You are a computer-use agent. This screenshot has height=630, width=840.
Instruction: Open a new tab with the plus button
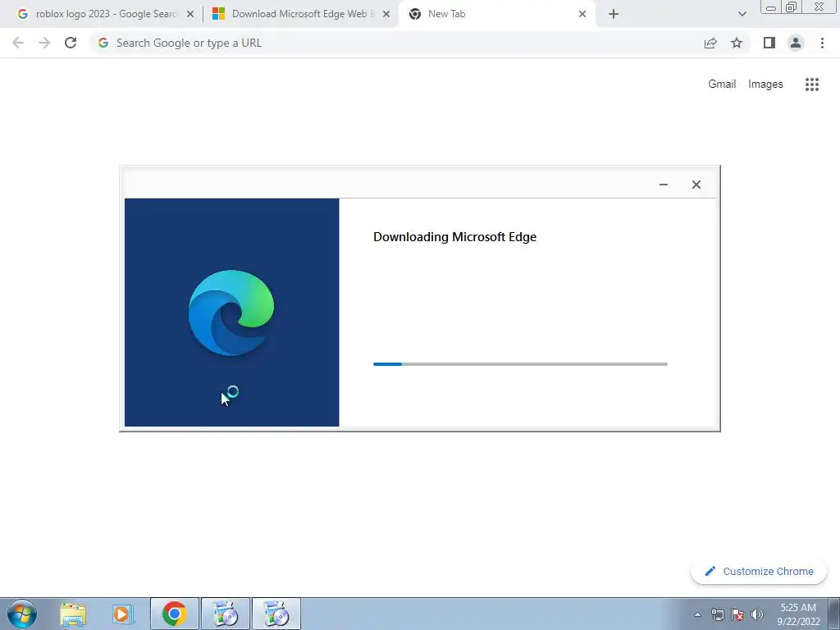click(614, 15)
